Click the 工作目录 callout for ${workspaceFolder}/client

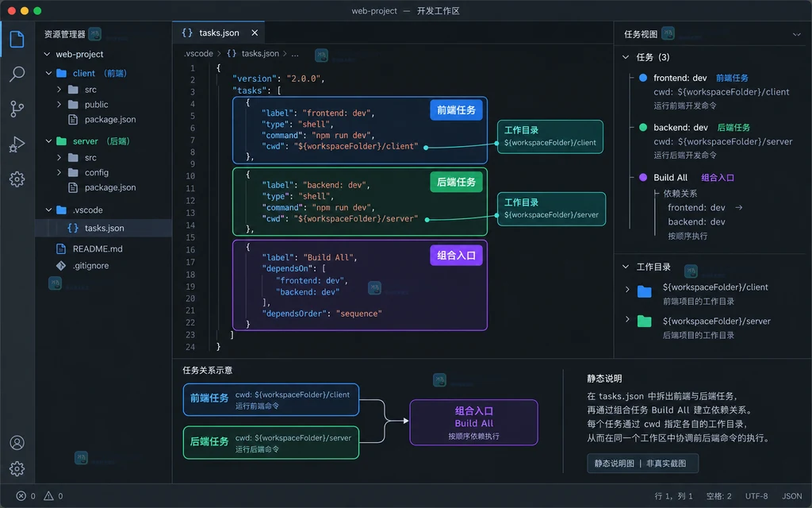pos(550,137)
